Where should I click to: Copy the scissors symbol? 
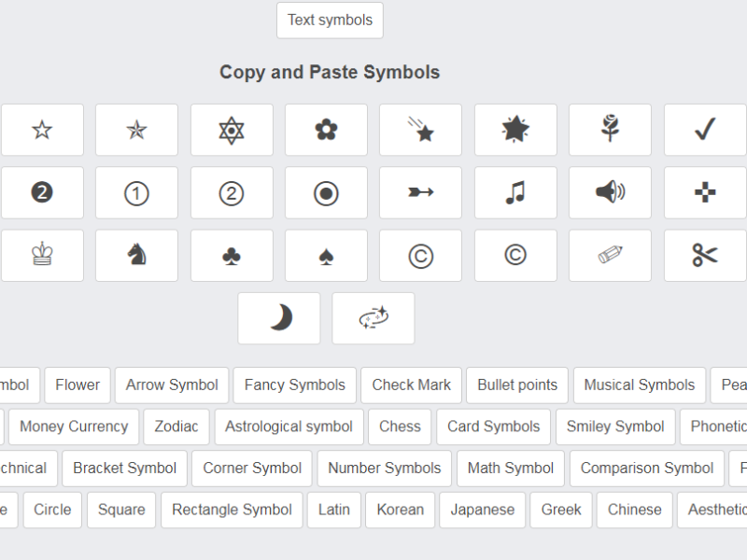coord(705,255)
